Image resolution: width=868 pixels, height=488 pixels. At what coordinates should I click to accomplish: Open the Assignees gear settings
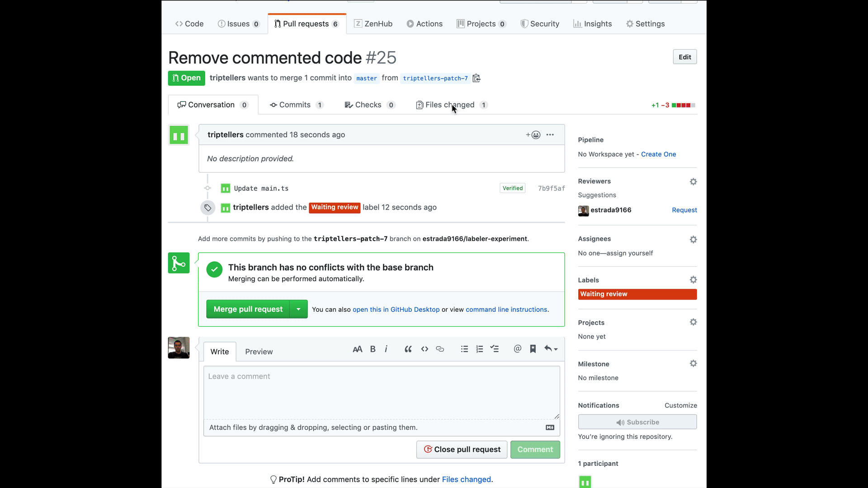point(693,239)
